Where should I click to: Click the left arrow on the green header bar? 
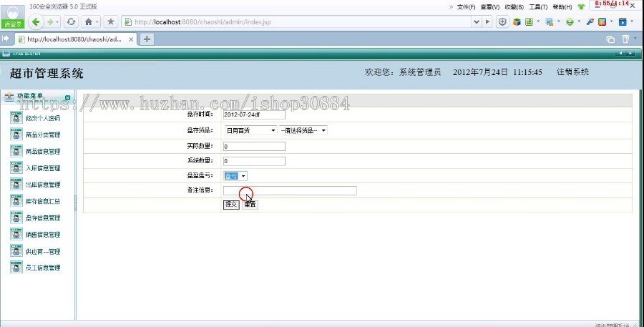coord(620,54)
